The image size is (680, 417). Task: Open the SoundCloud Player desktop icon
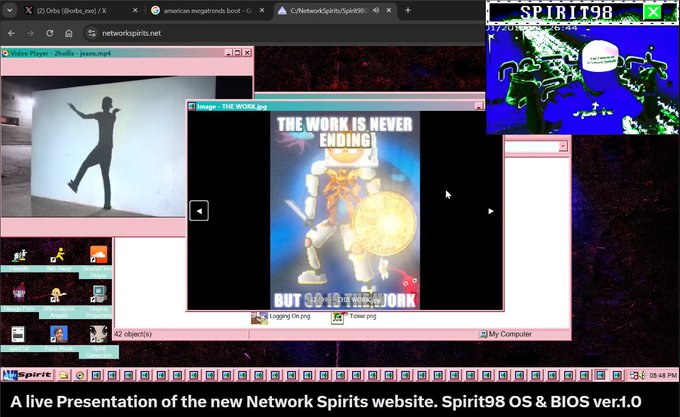(98, 255)
